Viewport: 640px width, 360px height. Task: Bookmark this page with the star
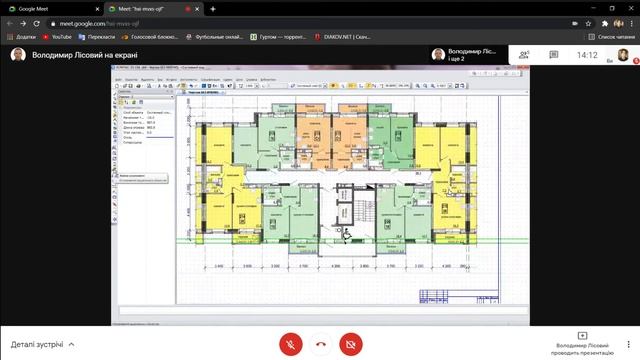(x=588, y=24)
